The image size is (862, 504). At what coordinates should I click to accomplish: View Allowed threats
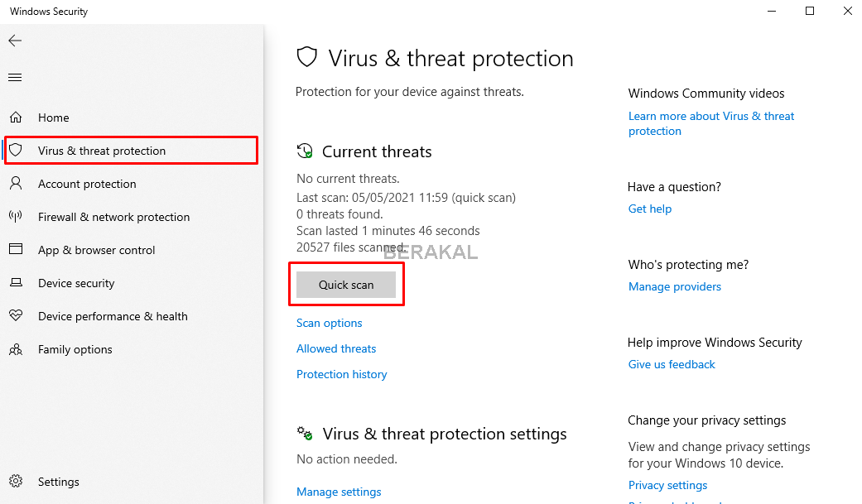click(x=336, y=348)
